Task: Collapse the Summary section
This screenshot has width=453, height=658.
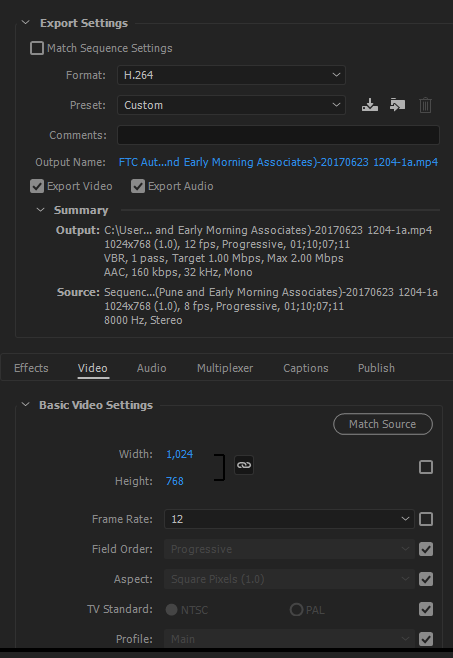Action: pos(41,210)
